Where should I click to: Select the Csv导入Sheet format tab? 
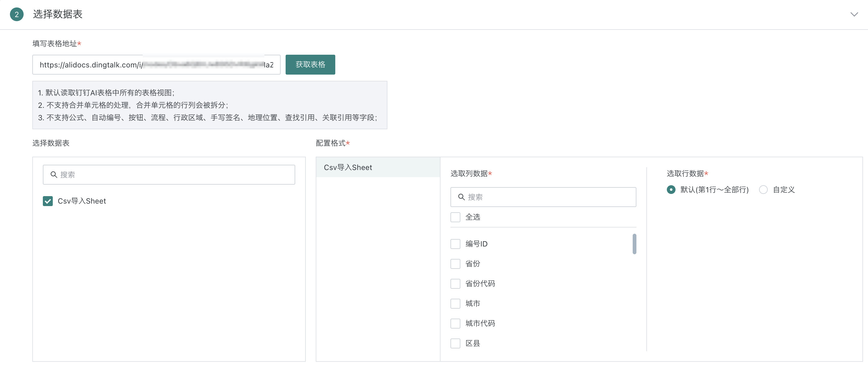pos(377,167)
